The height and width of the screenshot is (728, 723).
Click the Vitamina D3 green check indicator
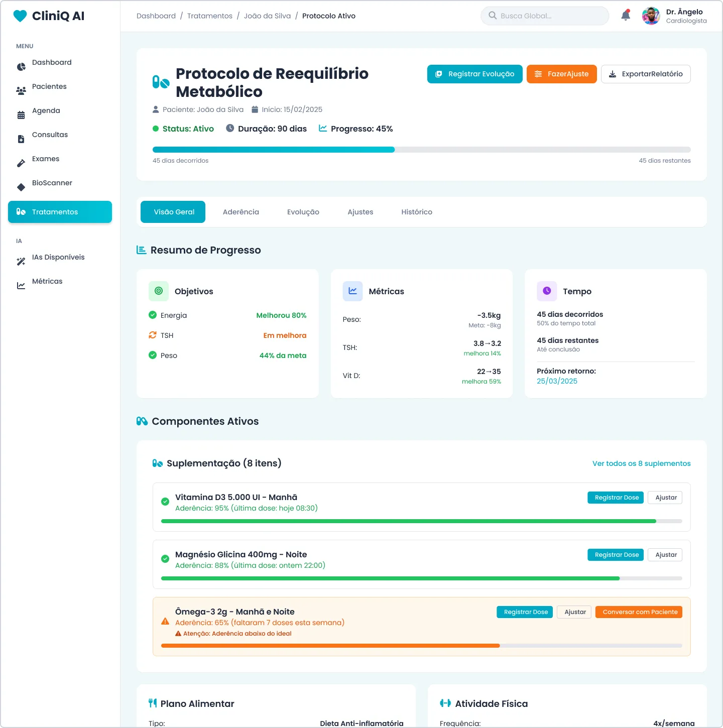[x=165, y=502]
